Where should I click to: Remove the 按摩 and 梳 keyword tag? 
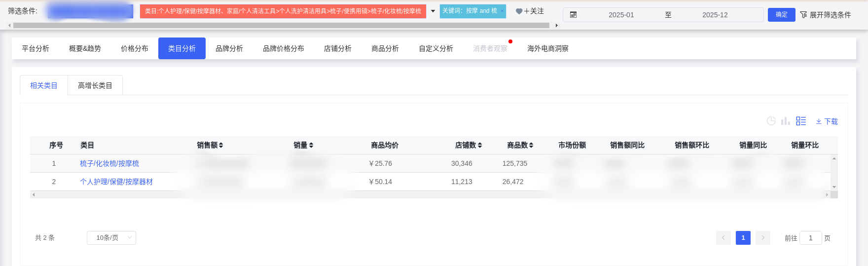pos(502,11)
